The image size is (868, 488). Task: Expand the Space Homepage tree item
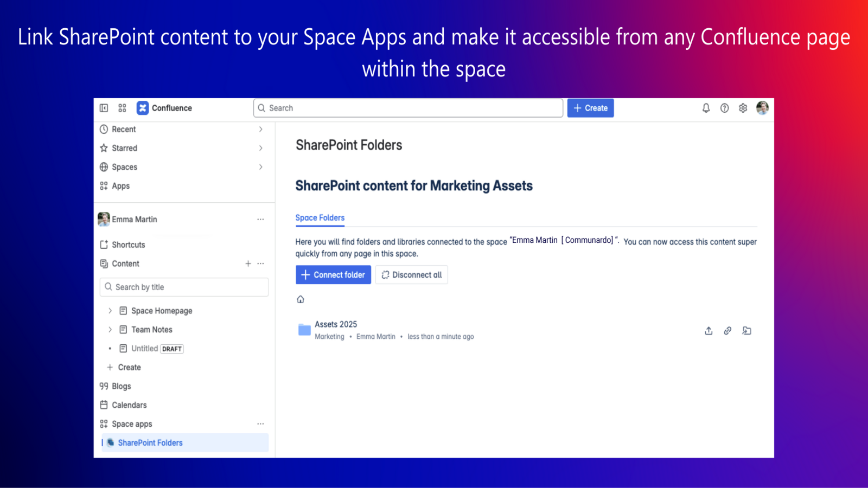point(110,311)
